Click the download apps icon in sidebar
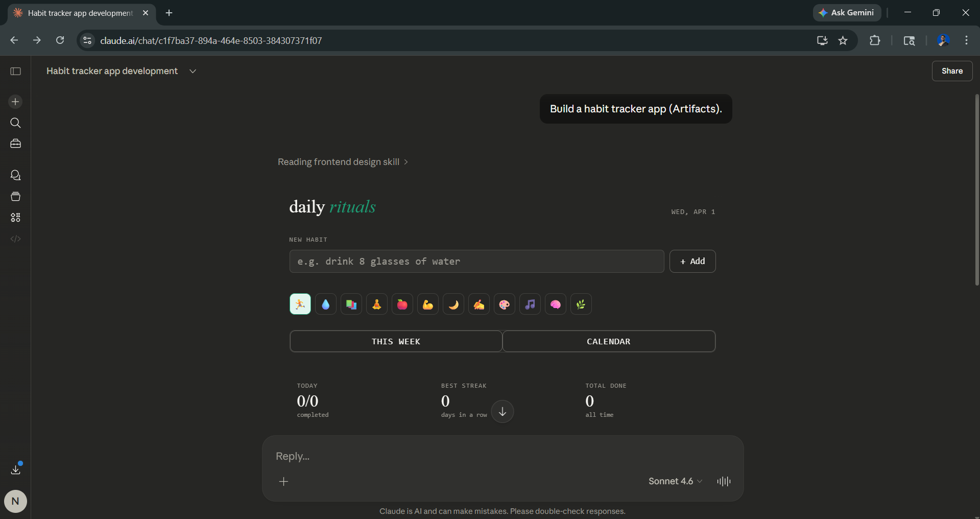 (x=15, y=469)
